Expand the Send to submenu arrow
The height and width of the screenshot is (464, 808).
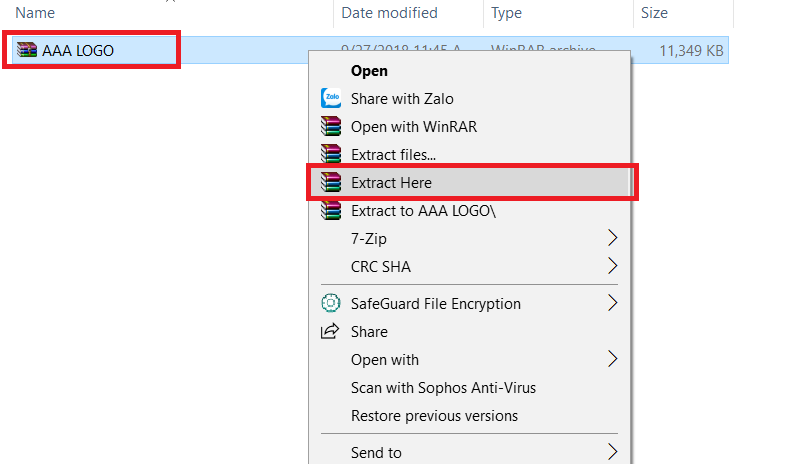pyautogui.click(x=613, y=452)
